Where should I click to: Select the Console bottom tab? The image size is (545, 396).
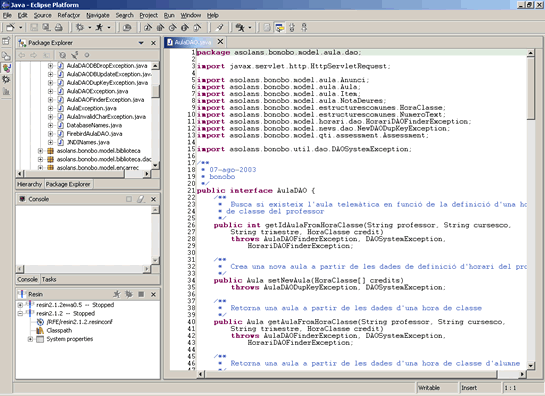pos(27,280)
